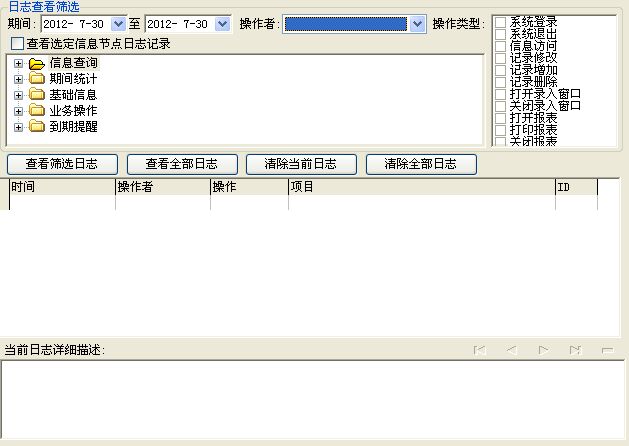Open the end date dropdown arrow

223,24
